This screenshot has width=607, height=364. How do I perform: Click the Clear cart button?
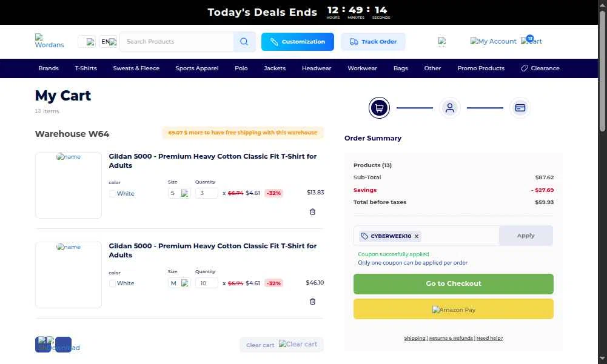pos(281,345)
